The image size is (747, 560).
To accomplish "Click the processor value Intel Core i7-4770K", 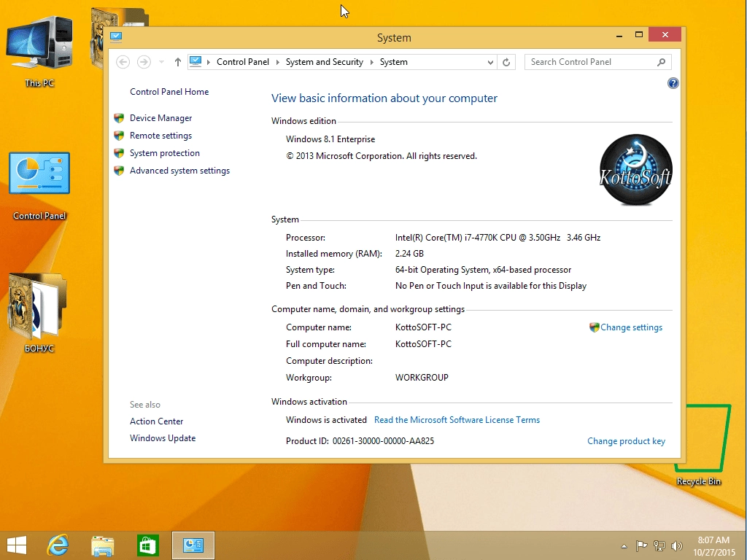I will tap(498, 238).
